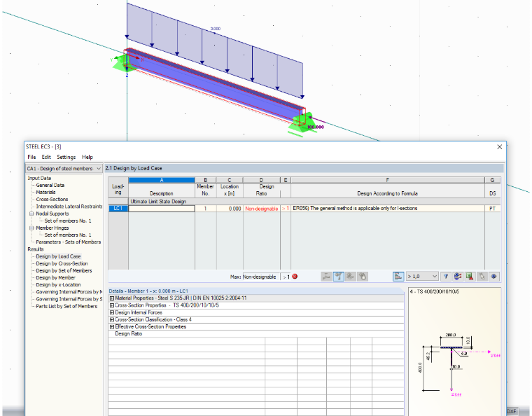Open Parameters - Sets of Members
The height and width of the screenshot is (416, 532).
pos(69,242)
